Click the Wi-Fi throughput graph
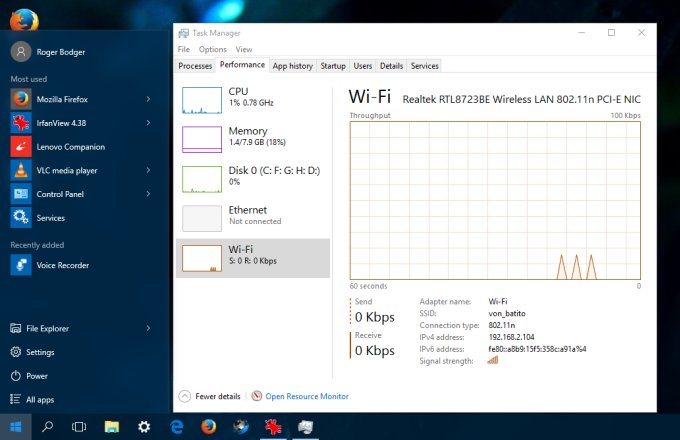This screenshot has width=680, height=440. click(495, 201)
